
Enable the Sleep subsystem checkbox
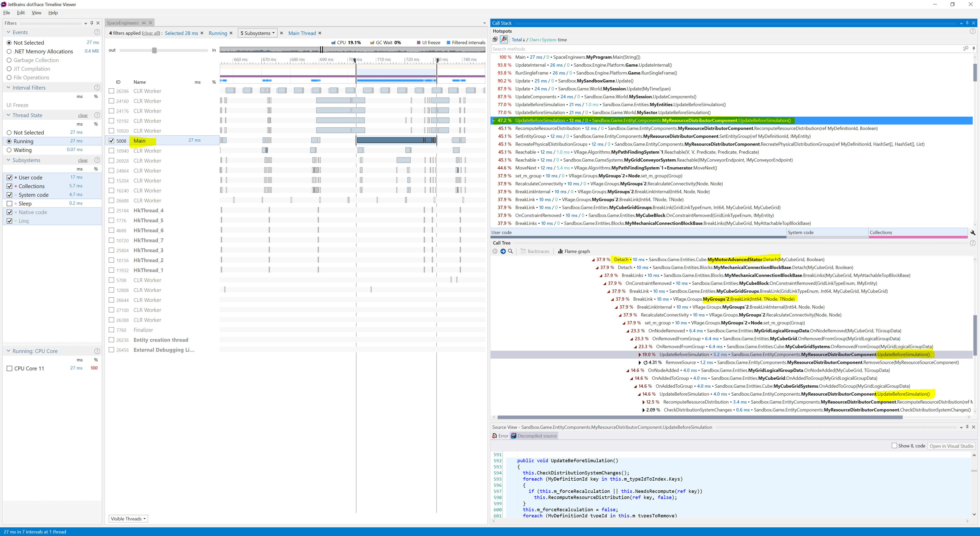(x=9, y=203)
